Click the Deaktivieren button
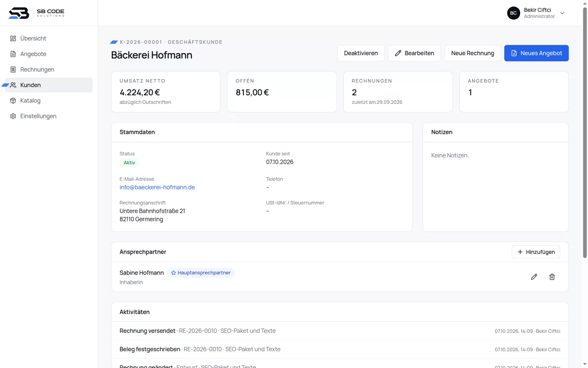 pos(361,53)
